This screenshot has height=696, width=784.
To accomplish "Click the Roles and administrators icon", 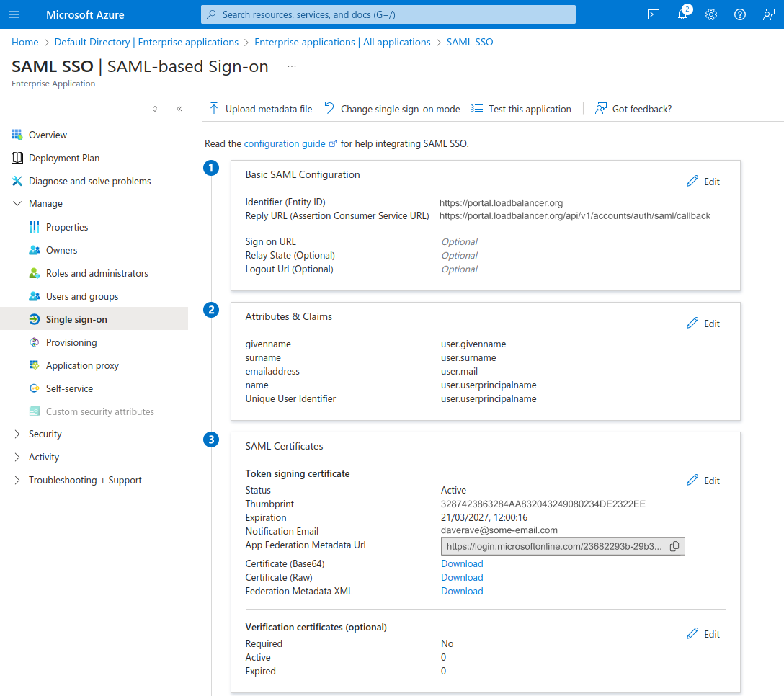I will pyautogui.click(x=35, y=273).
